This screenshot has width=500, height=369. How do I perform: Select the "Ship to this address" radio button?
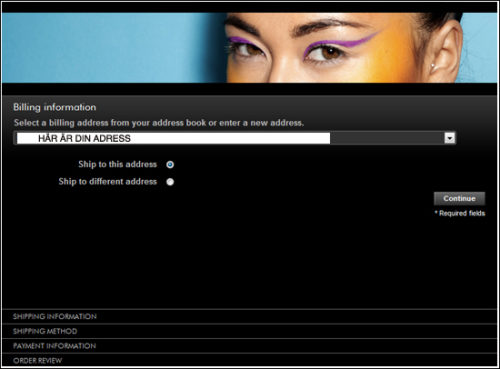pyautogui.click(x=170, y=164)
